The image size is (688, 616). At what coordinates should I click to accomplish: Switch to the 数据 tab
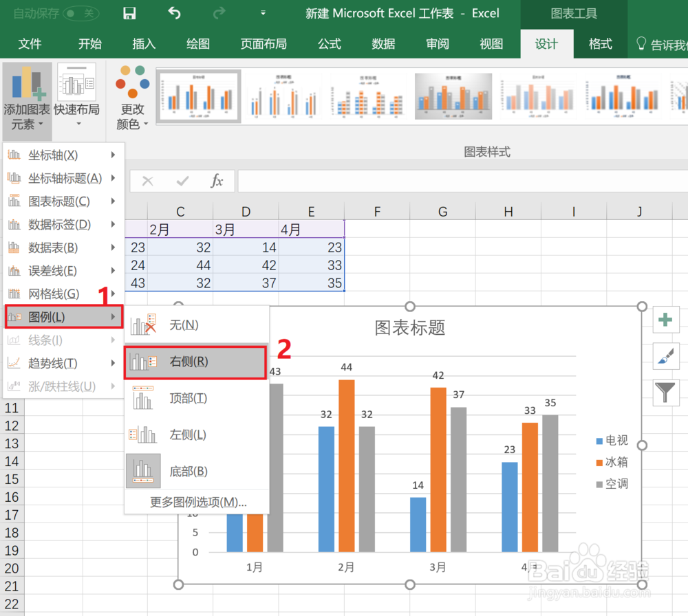[383, 44]
